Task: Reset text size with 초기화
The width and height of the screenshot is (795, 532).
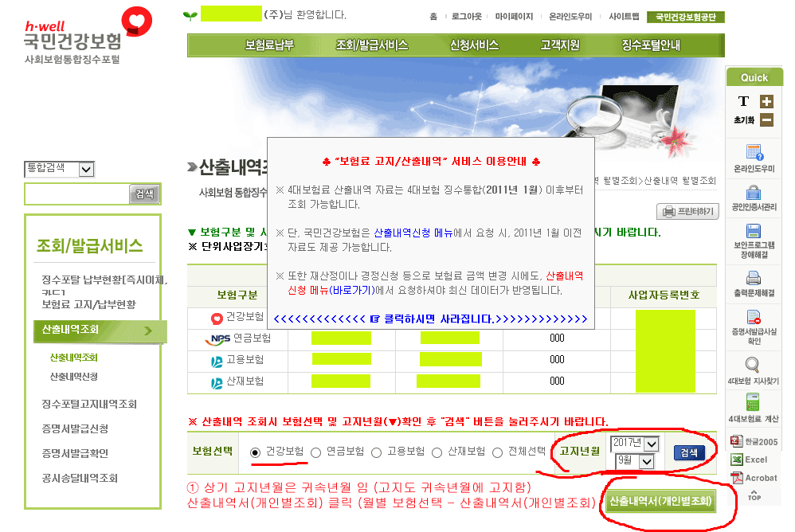Action: tap(744, 120)
